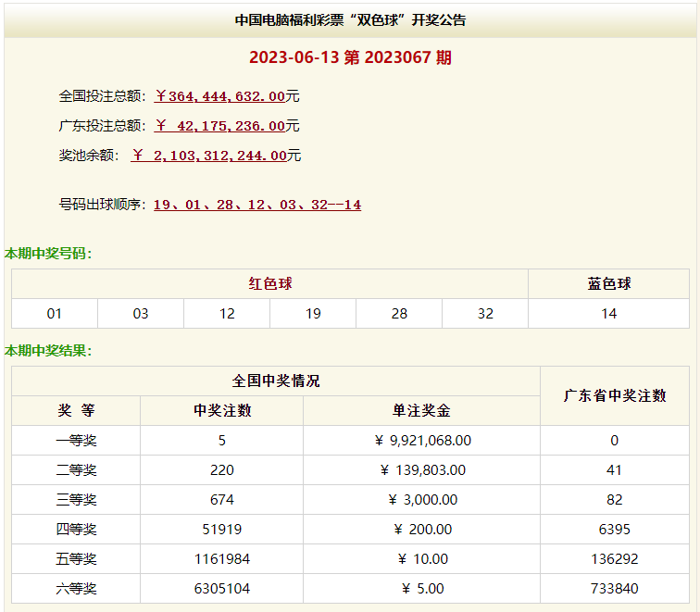
Task: Click the blue ball number 14 cell
Action: click(x=608, y=314)
